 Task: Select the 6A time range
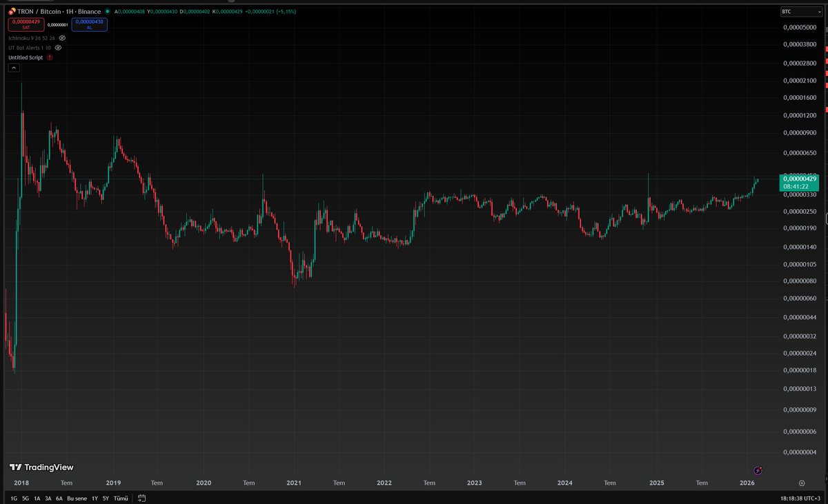[x=59, y=498]
